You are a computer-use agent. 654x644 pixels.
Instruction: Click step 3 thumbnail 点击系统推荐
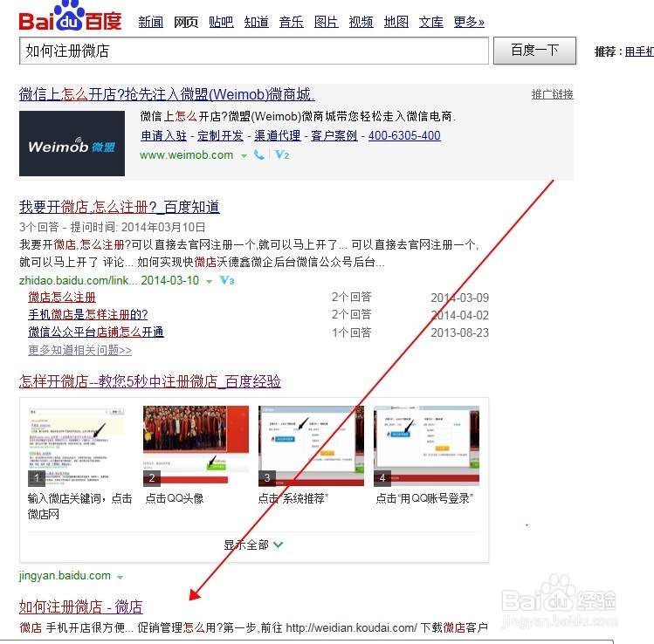(311, 447)
